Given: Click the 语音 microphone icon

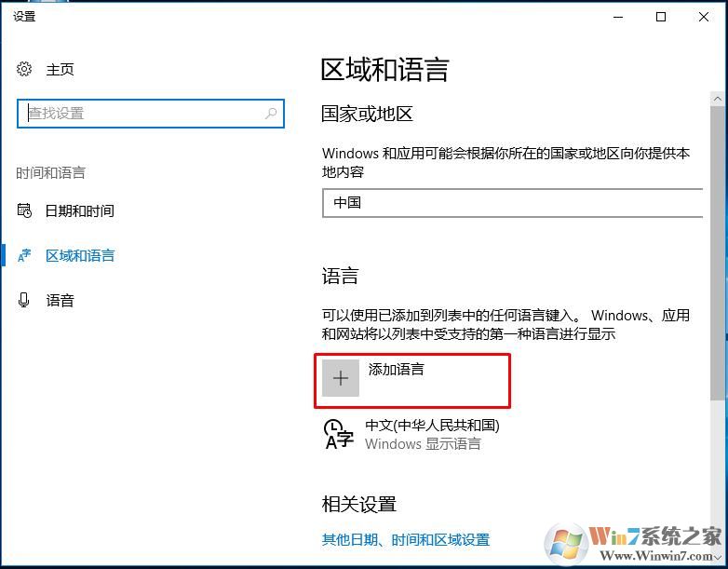Looking at the screenshot, I should 23,300.
